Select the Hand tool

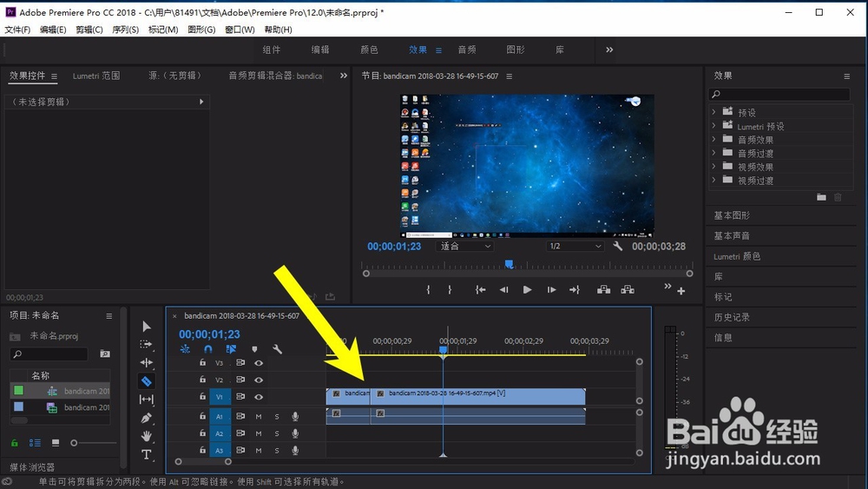point(146,436)
